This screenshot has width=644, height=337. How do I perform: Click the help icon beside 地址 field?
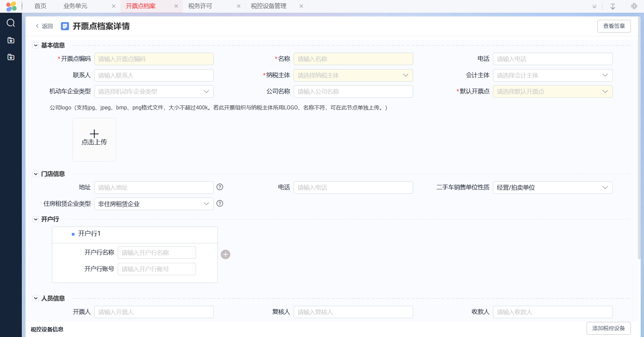tap(220, 187)
